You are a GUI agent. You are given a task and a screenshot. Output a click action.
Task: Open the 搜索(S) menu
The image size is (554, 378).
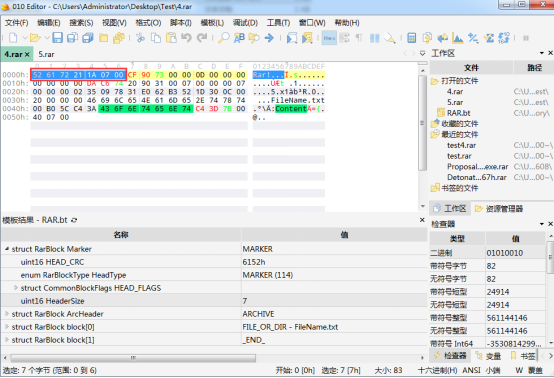point(81,23)
